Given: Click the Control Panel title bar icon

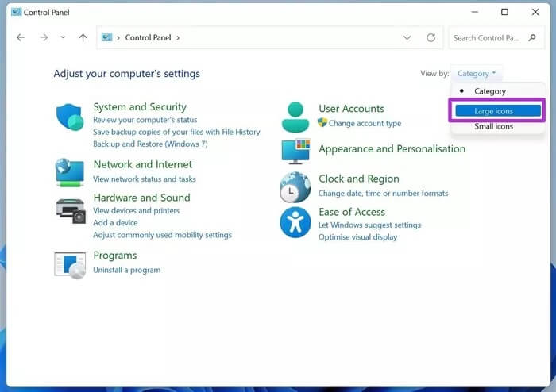Looking at the screenshot, I should (x=17, y=12).
